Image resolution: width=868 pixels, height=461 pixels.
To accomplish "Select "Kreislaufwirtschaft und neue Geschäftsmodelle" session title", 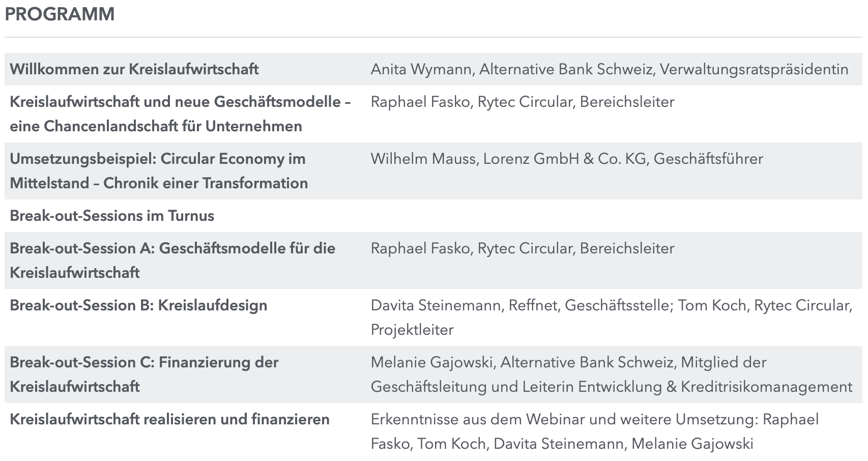I will tap(180, 102).
